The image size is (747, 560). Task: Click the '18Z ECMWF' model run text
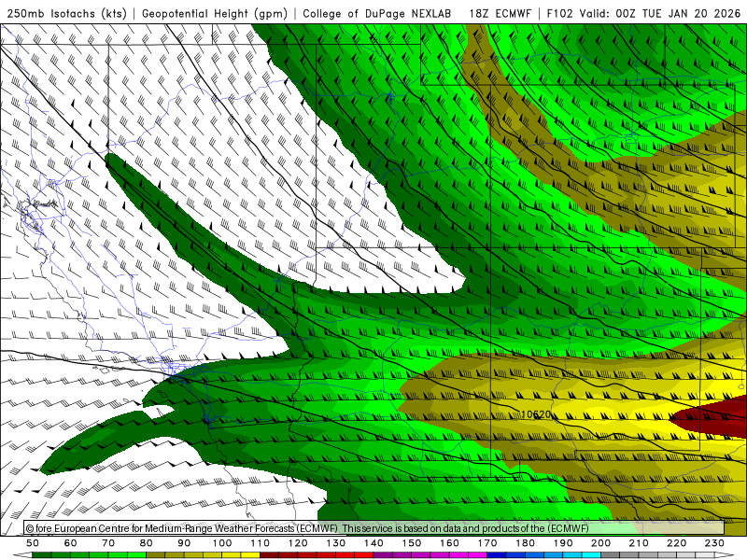(500, 13)
